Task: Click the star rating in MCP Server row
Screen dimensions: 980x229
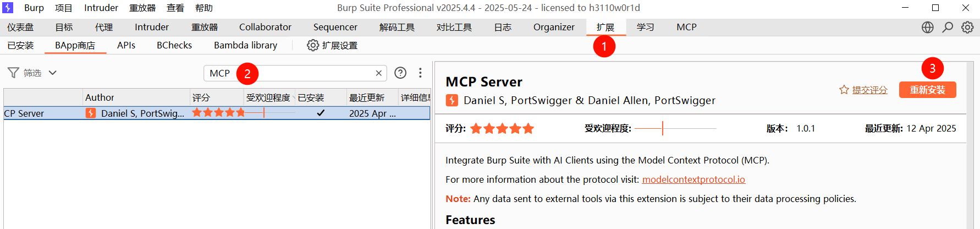Action: pyautogui.click(x=218, y=112)
